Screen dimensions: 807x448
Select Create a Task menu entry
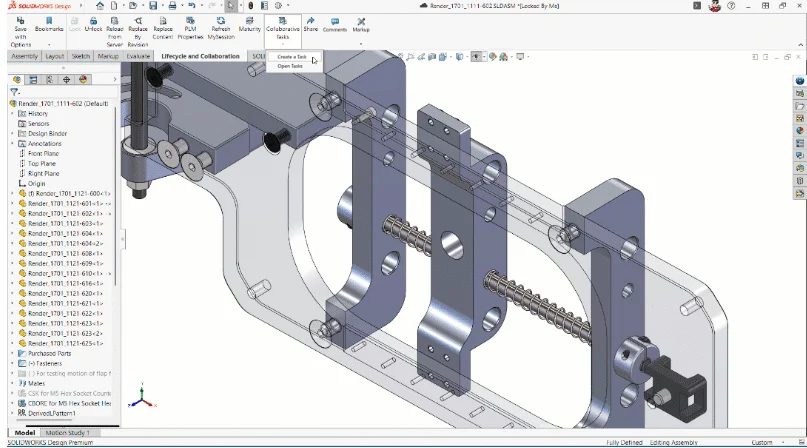pos(292,57)
